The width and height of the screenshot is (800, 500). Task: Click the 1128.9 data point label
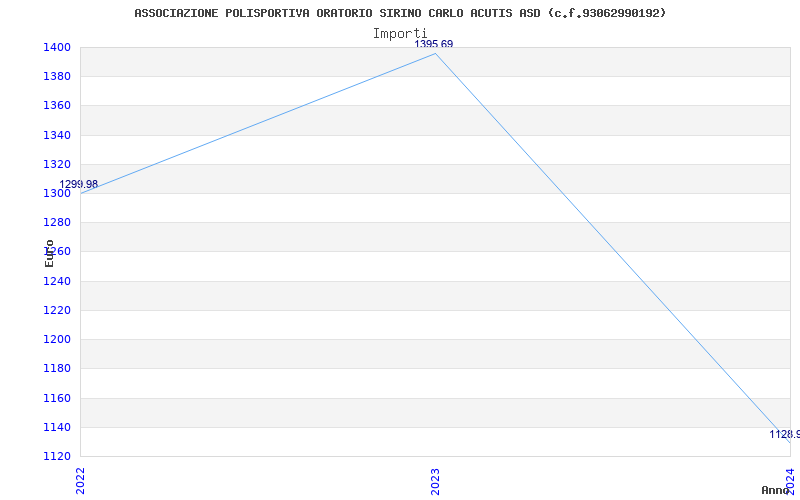tap(785, 435)
